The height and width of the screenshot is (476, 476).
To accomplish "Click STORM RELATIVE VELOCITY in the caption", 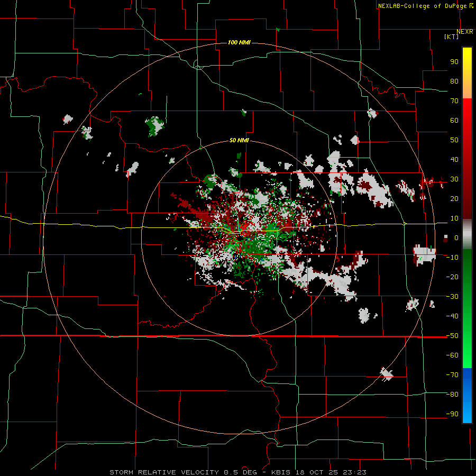I will pos(164,472).
